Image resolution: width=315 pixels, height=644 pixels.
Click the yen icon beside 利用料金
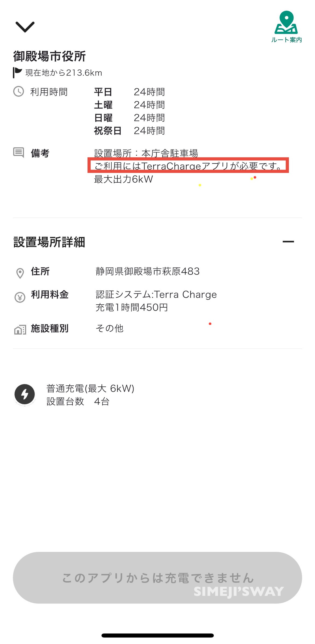click(20, 297)
